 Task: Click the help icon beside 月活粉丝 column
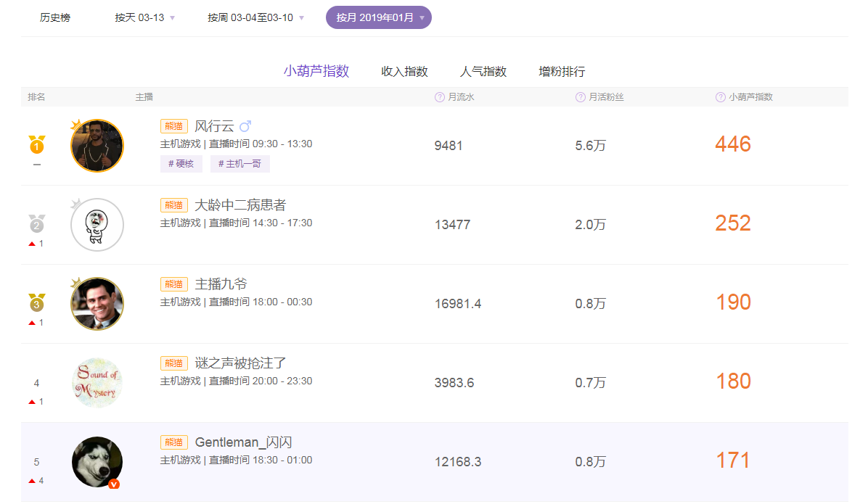pyautogui.click(x=579, y=96)
